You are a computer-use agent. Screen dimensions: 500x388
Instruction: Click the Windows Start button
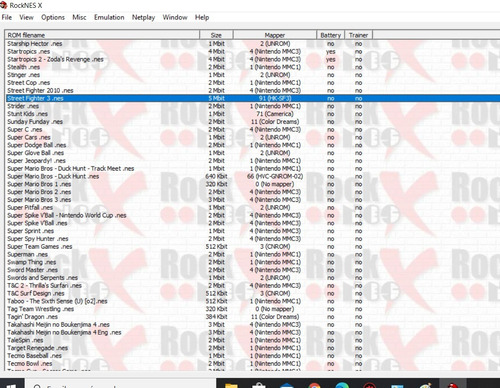pyautogui.click(x=12, y=383)
